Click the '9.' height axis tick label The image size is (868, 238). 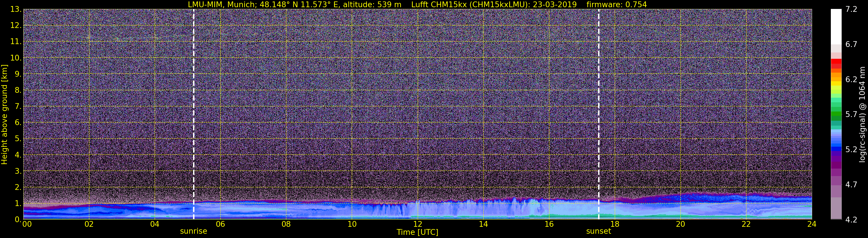[x=18, y=74]
